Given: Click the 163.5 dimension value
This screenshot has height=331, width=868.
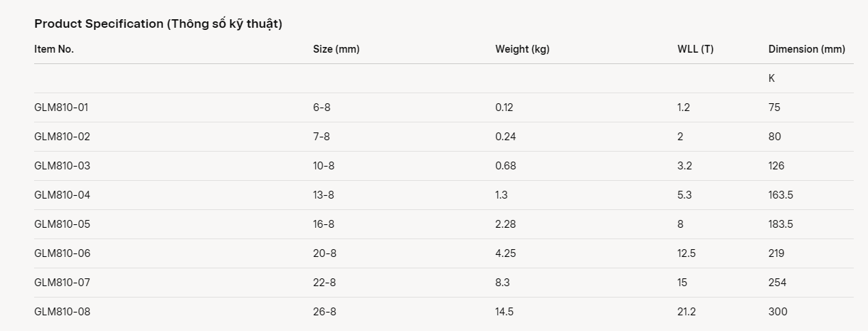Looking at the screenshot, I should (780, 195).
